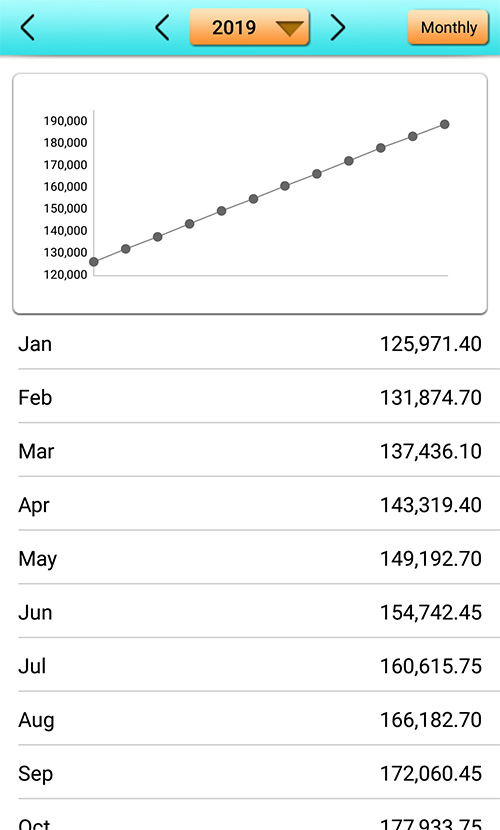The image size is (500, 830).
Task: Select the January data point on chart
Action: pos(94,261)
